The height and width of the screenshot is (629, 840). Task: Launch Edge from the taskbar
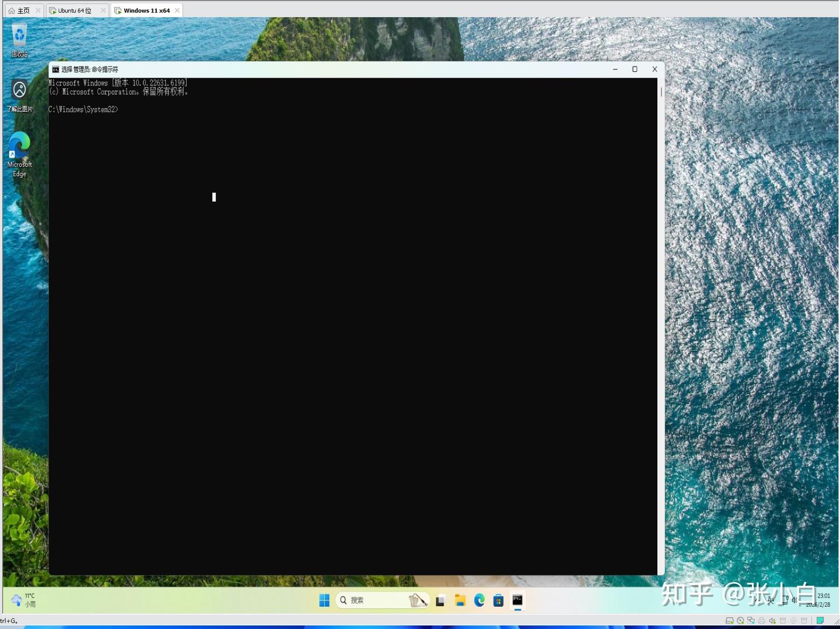click(480, 600)
